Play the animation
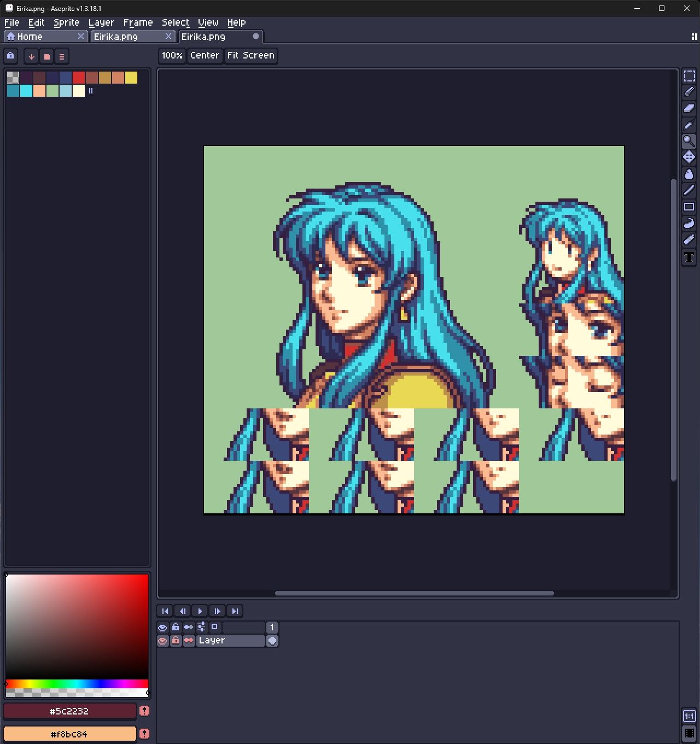The width and height of the screenshot is (700, 744). pyautogui.click(x=200, y=611)
